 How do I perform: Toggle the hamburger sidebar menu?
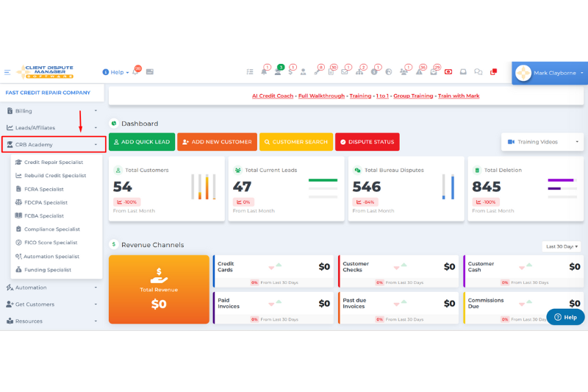click(x=7, y=72)
